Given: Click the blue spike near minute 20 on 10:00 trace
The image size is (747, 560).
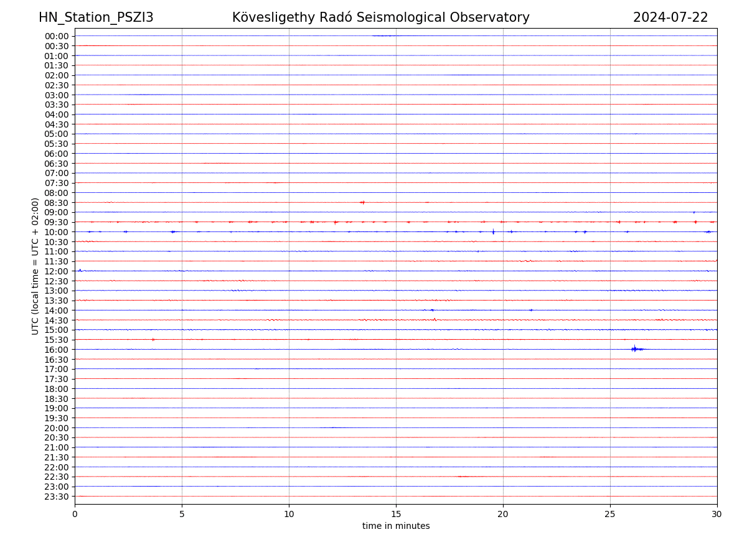Looking at the screenshot, I should (493, 231).
